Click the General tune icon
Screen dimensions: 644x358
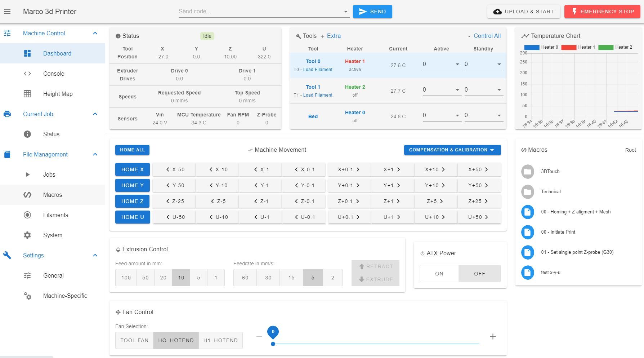click(x=27, y=275)
